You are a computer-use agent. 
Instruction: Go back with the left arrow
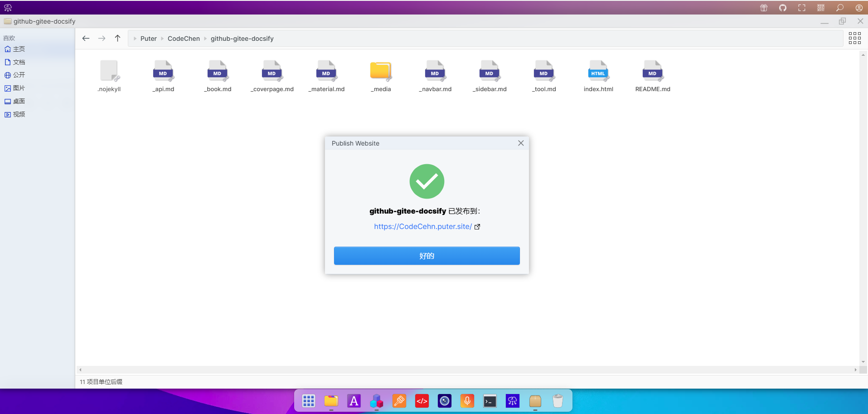point(86,39)
